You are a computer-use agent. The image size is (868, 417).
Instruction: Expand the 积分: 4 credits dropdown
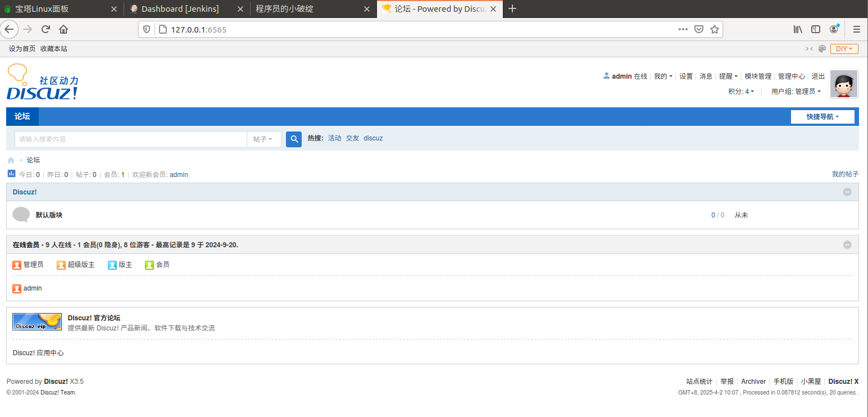click(x=741, y=92)
